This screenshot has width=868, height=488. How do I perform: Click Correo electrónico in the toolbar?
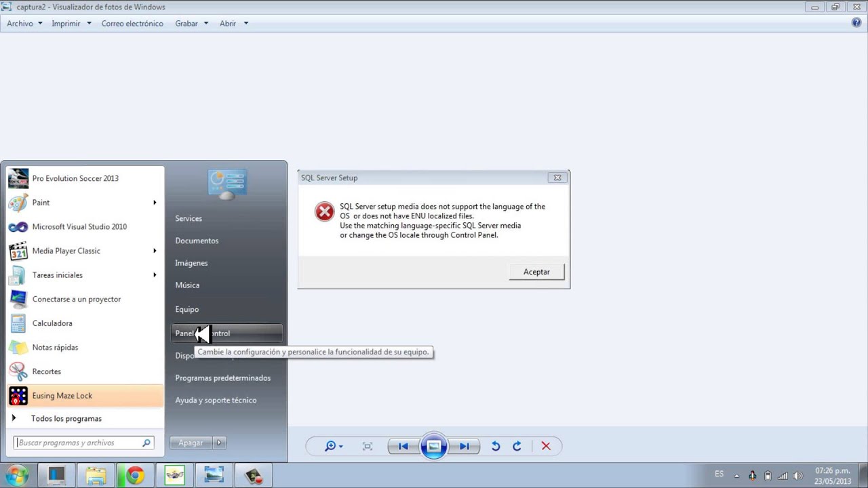[x=132, y=23]
